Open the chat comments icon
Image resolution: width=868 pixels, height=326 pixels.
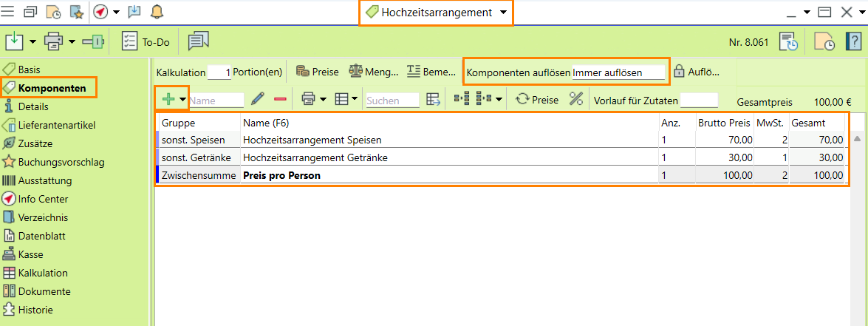(198, 41)
